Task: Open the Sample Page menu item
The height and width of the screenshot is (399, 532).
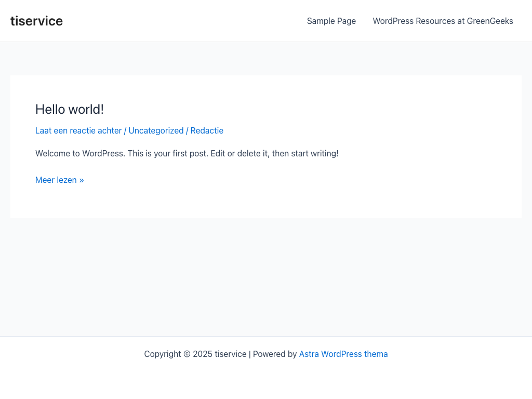Action: pos(331,21)
